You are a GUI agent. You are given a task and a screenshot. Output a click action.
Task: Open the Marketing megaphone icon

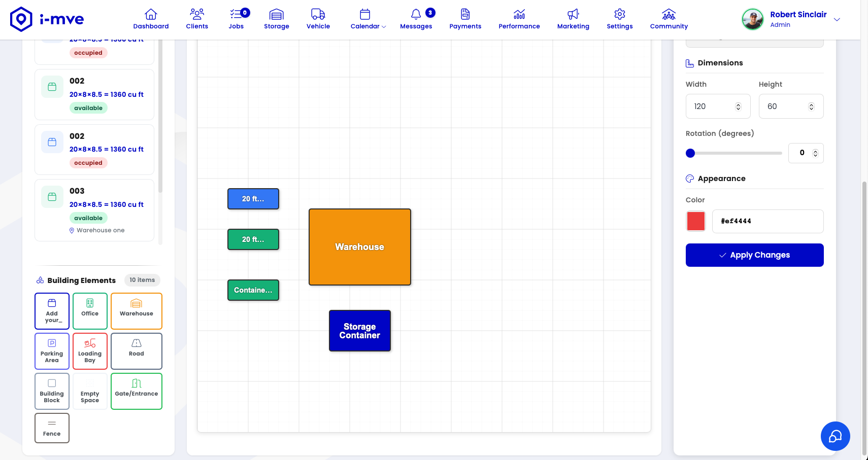[573, 14]
